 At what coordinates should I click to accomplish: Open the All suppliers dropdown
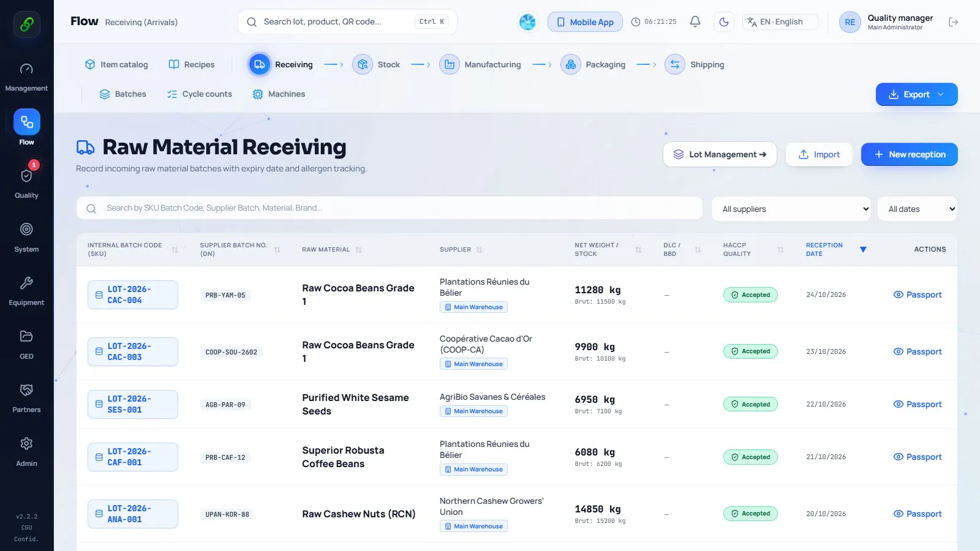[x=791, y=209]
